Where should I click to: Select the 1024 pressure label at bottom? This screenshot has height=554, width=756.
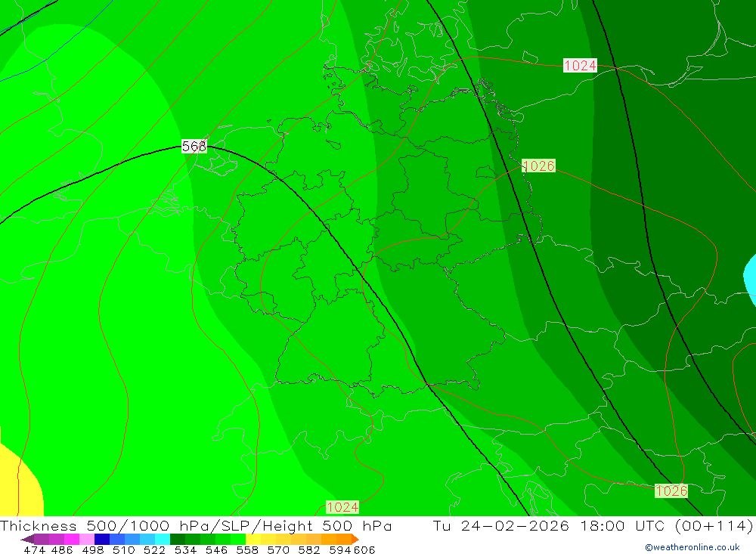(x=342, y=507)
